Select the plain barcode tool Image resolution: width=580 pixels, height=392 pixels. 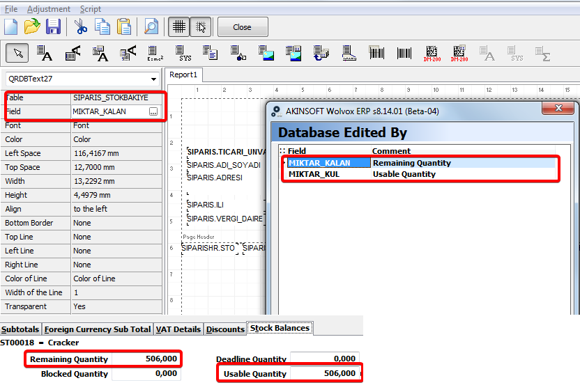(x=404, y=53)
